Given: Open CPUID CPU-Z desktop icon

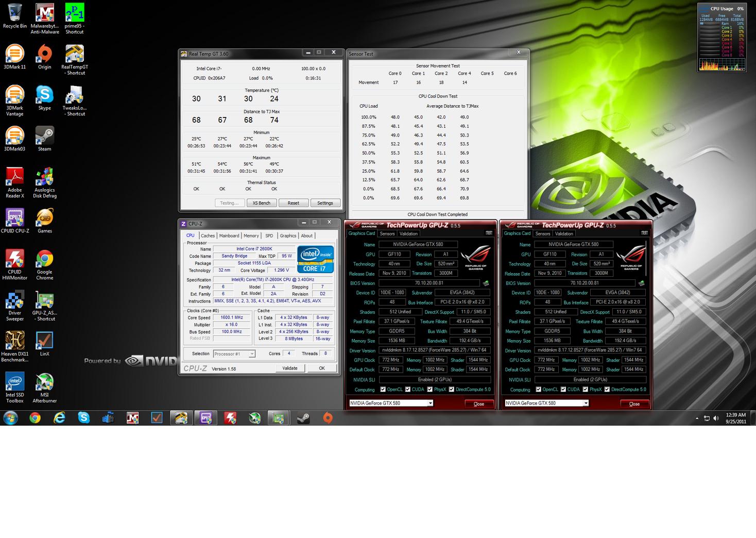Looking at the screenshot, I should 15,221.
